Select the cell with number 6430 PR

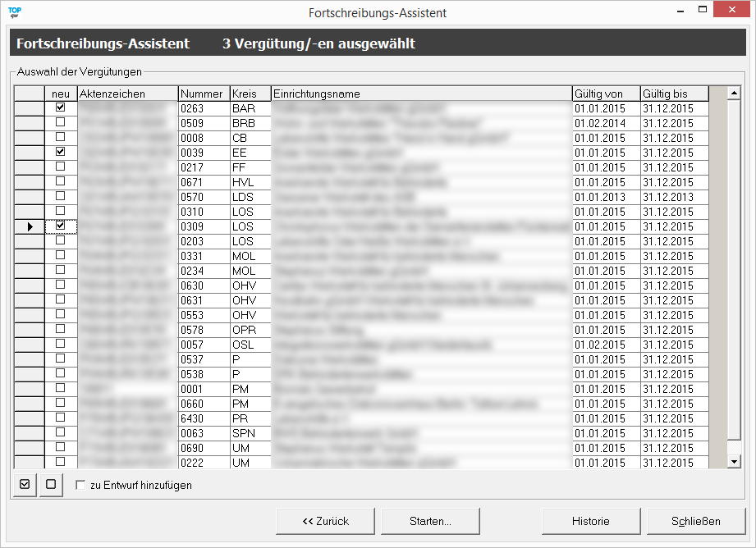pyautogui.click(x=203, y=418)
